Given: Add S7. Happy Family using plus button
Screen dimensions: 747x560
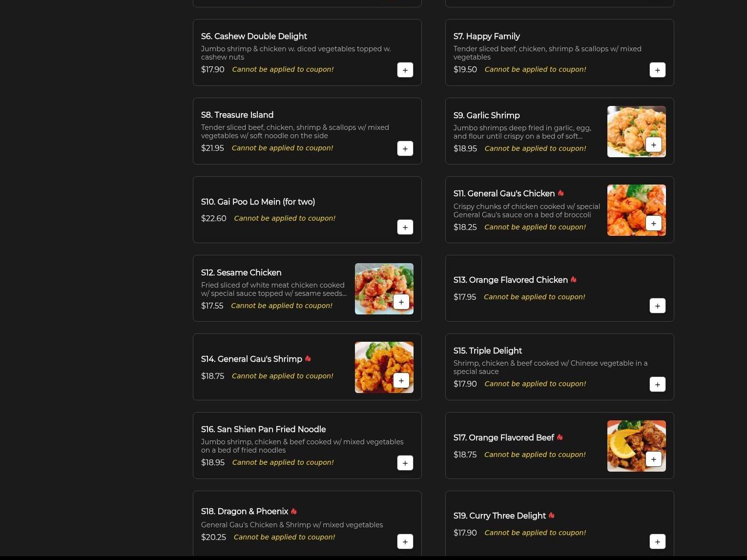Looking at the screenshot, I should (658, 70).
